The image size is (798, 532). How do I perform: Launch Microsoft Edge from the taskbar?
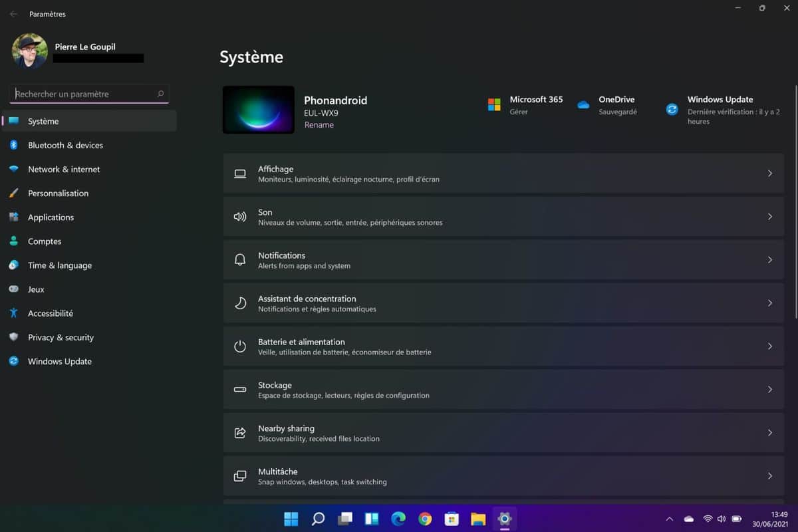click(398, 519)
